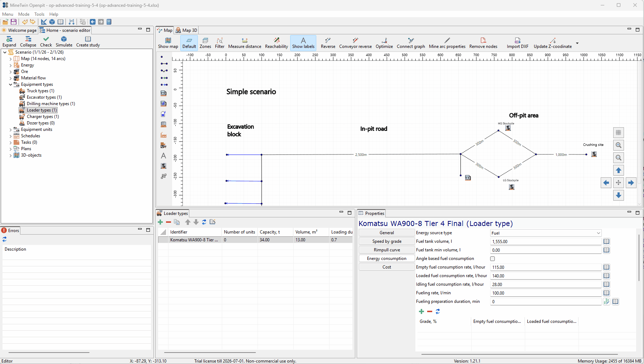Screen dimensions: 644x364
Task: Open the Cost section
Action: (x=387, y=267)
